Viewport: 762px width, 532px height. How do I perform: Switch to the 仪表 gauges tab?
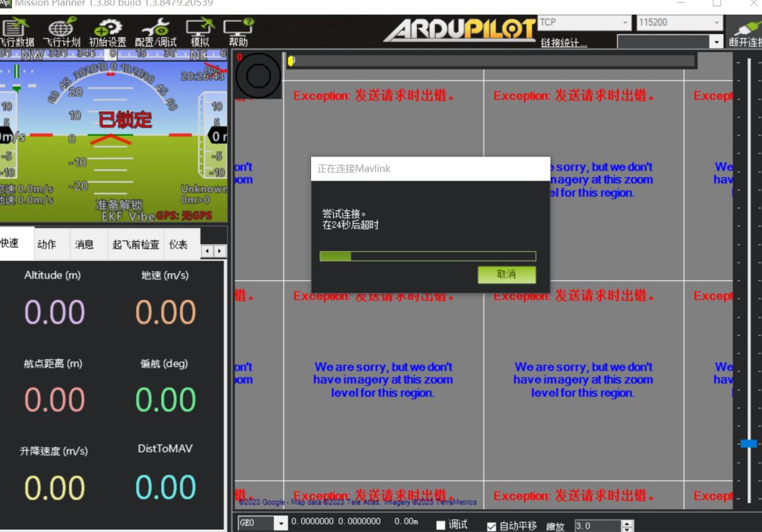coord(179,244)
